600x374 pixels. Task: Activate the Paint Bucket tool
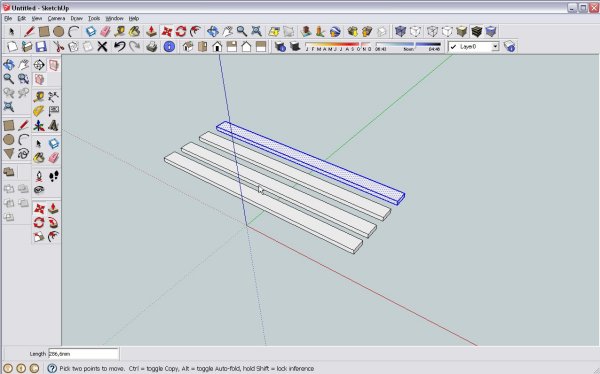[134, 31]
